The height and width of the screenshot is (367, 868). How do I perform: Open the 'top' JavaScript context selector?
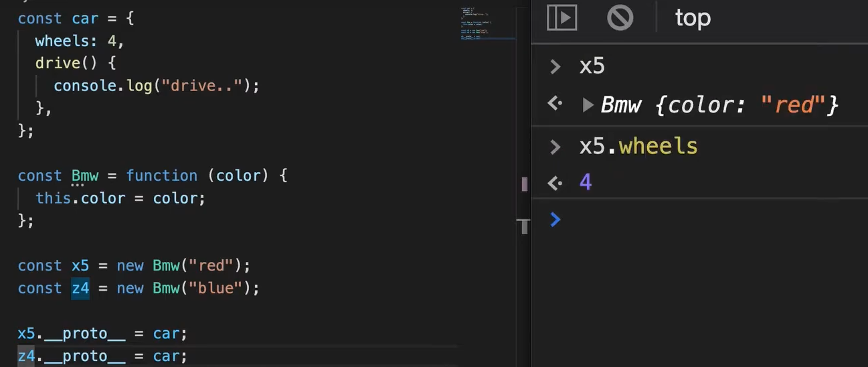tap(693, 17)
